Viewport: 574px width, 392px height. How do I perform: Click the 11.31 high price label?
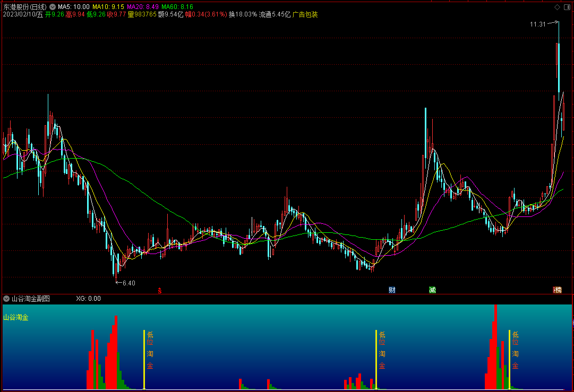pos(538,24)
